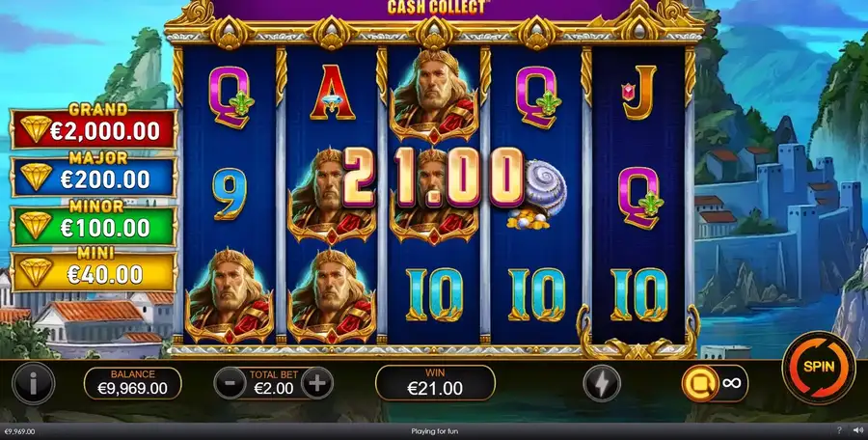Select the GRAND jackpot panel

click(94, 129)
